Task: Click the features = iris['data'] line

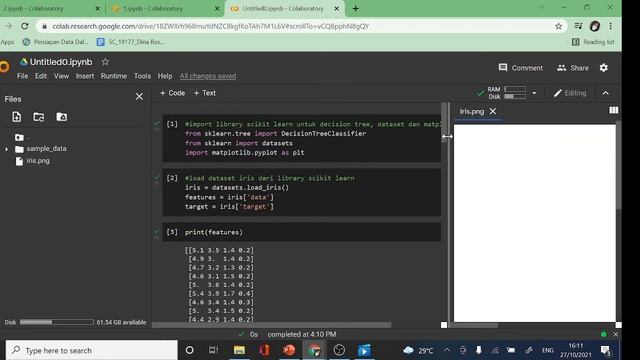Action: pos(229,197)
